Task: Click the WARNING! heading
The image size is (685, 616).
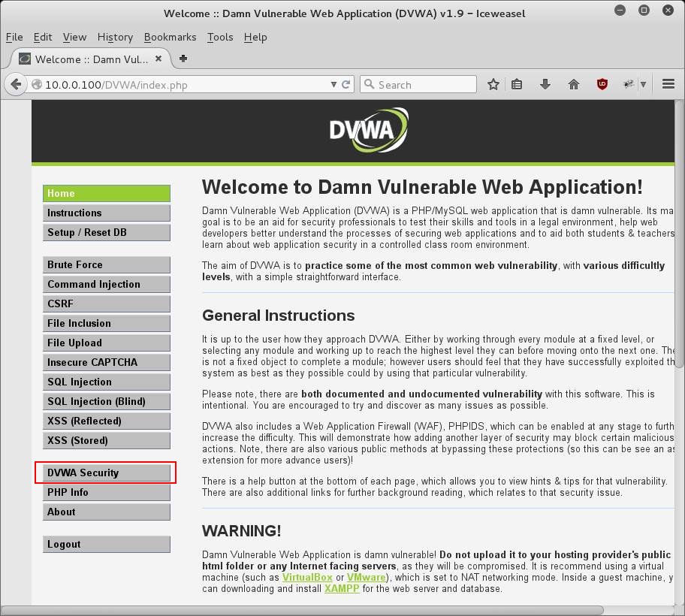Action: click(242, 531)
